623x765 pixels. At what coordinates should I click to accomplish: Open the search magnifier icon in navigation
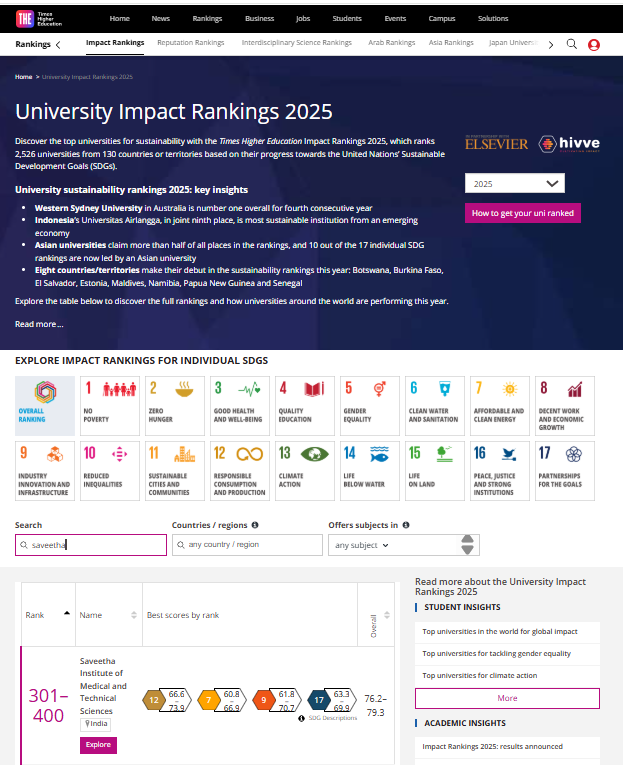(572, 44)
